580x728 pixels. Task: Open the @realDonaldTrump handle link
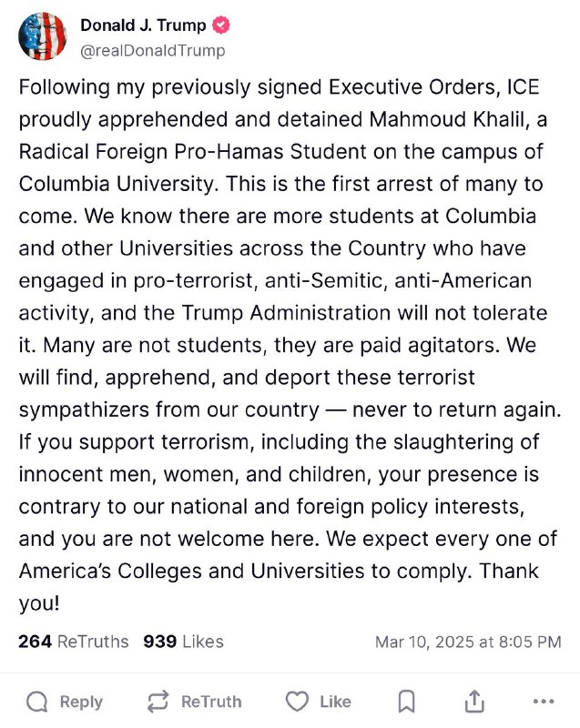coord(153,50)
